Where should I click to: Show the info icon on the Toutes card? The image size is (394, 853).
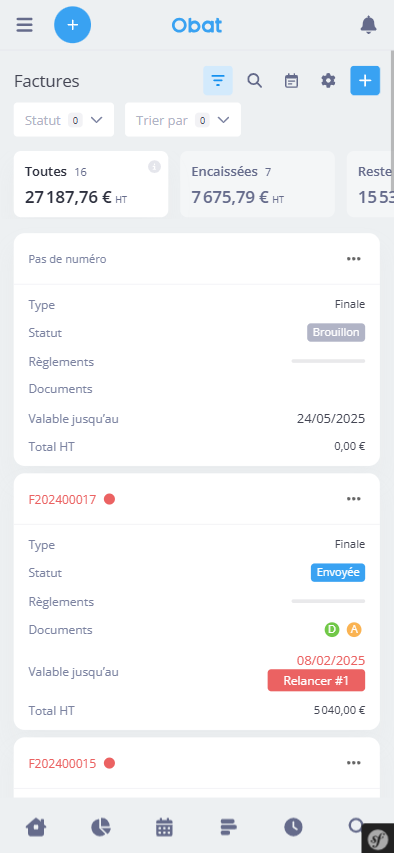pyautogui.click(x=155, y=167)
